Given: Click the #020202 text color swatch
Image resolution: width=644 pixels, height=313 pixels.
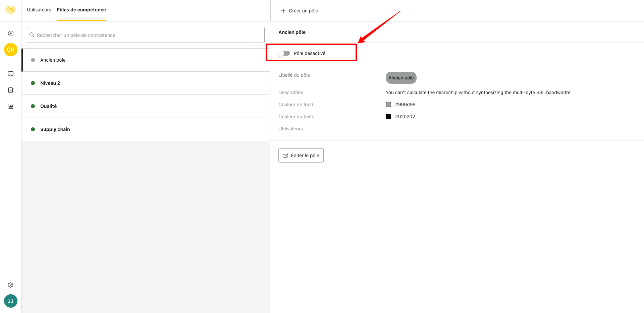Looking at the screenshot, I should [x=388, y=117].
